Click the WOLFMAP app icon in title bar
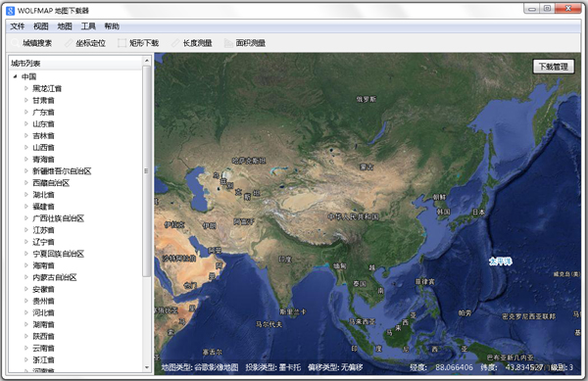The image size is (588, 381). [x=10, y=11]
